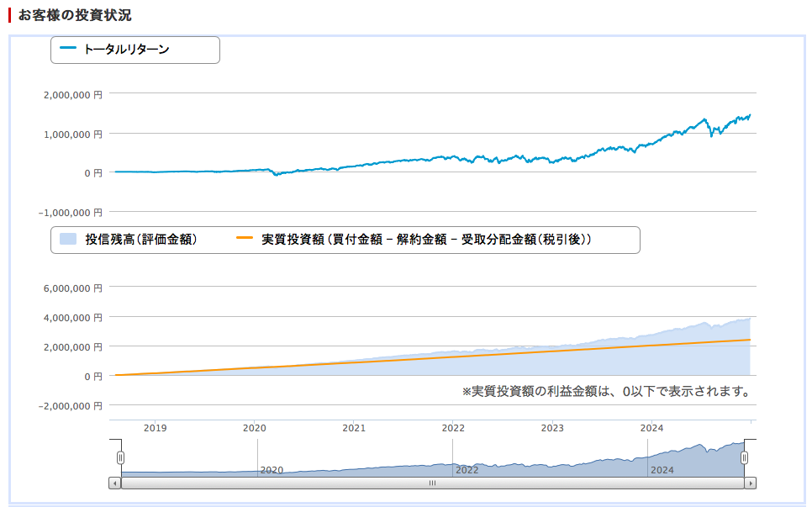Click the 2020 marker in the navigator

[x=272, y=470]
